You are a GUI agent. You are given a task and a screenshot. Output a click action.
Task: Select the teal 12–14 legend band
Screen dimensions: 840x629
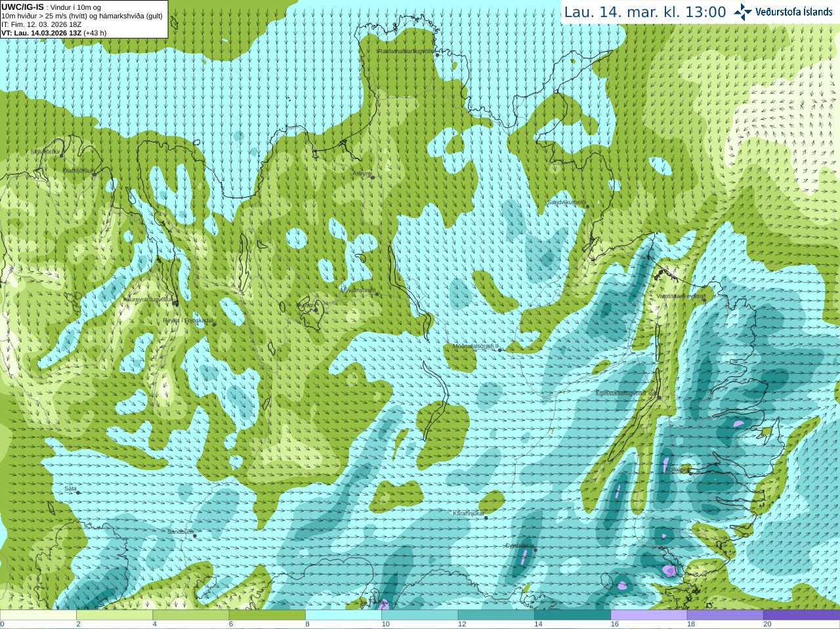[496, 615]
